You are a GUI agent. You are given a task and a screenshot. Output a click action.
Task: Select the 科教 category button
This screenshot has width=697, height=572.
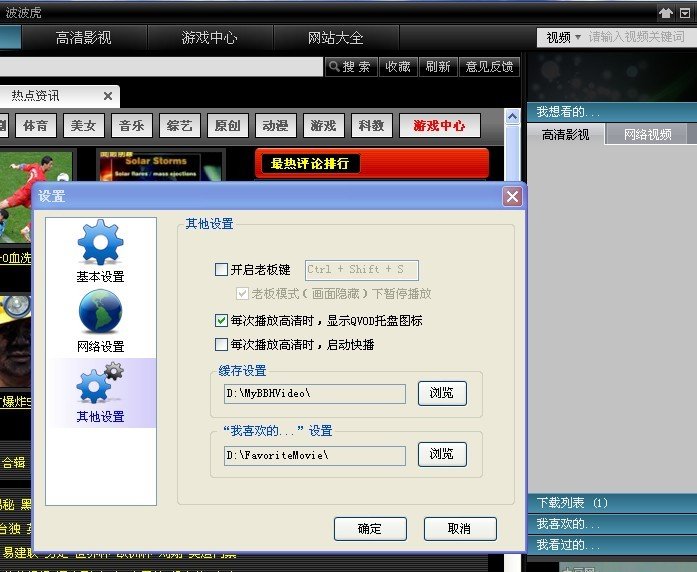[372, 126]
